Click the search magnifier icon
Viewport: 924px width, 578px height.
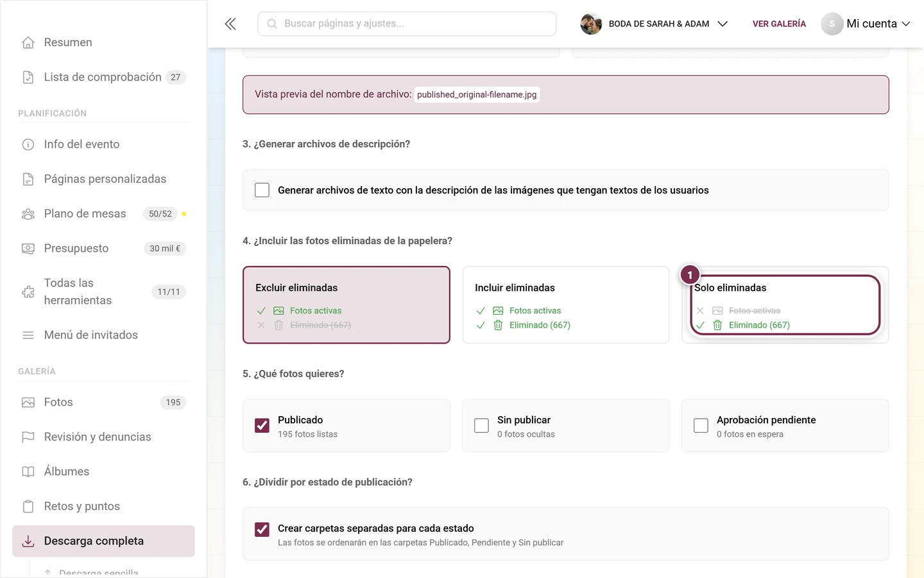[272, 24]
